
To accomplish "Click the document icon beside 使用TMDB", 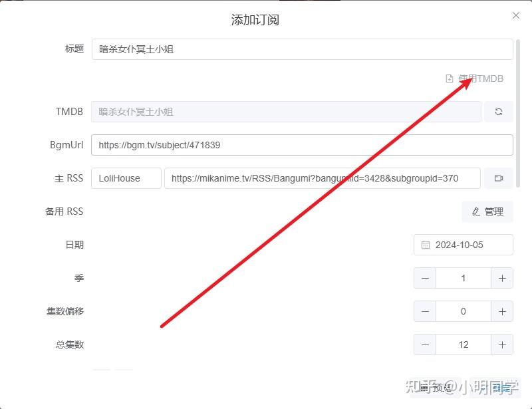I will click(448, 78).
